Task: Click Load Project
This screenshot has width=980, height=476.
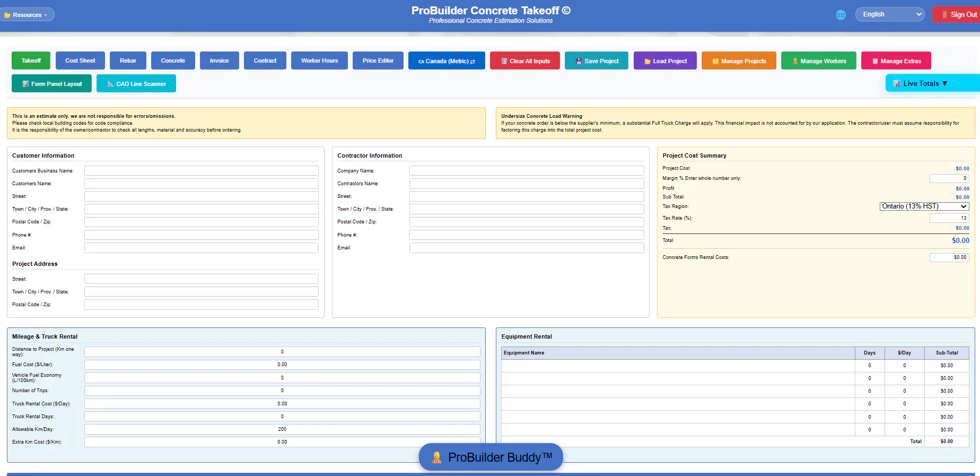Action: [x=665, y=61]
